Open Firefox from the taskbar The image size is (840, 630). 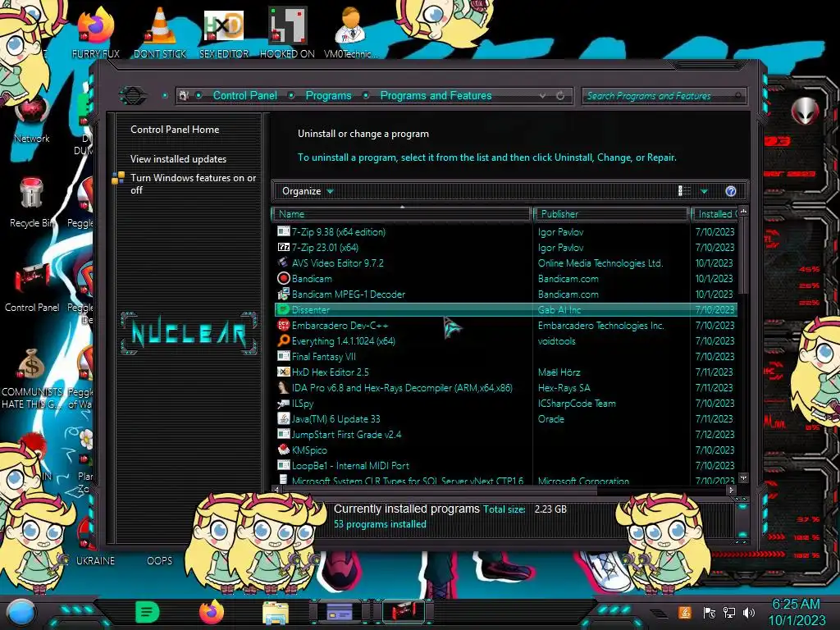coord(212,612)
